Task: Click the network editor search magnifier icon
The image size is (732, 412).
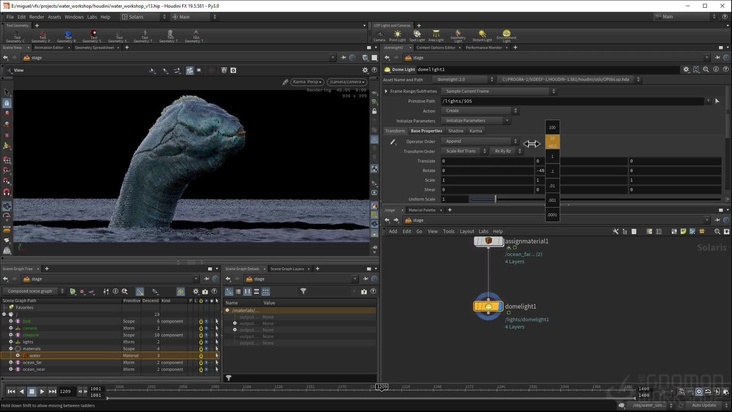Action: click(717, 231)
